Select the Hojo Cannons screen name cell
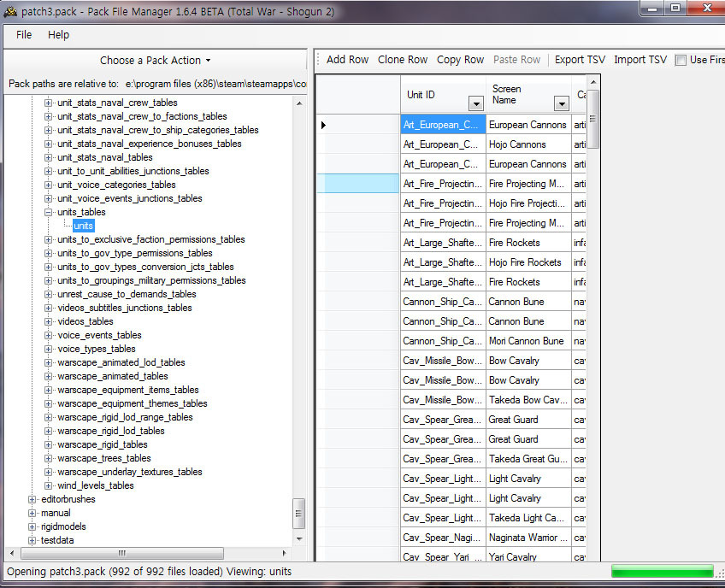Screen dimensions: 725x588 [x=528, y=144]
